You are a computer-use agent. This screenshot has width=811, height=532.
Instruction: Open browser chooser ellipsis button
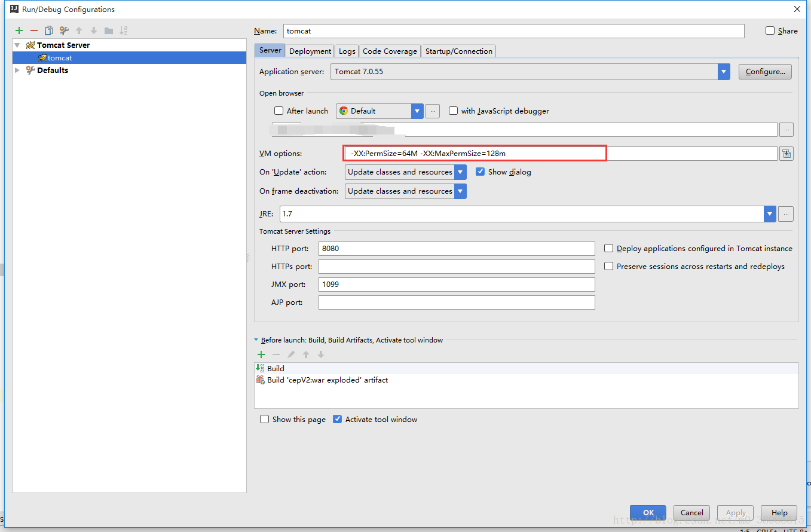click(x=433, y=111)
